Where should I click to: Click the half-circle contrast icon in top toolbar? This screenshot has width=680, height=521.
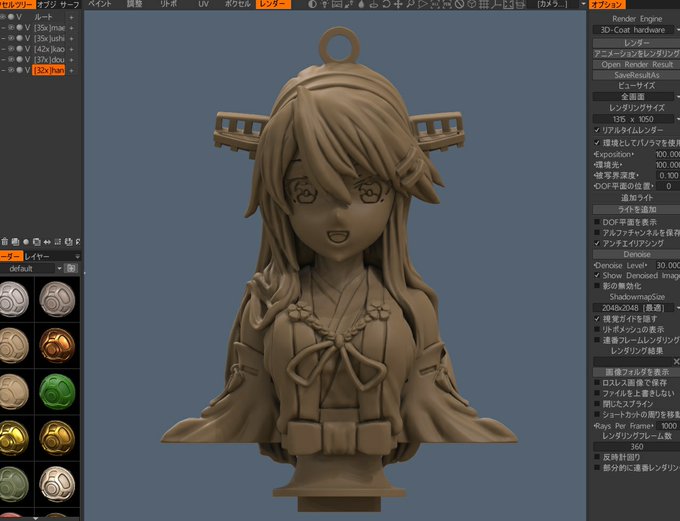click(x=312, y=4)
